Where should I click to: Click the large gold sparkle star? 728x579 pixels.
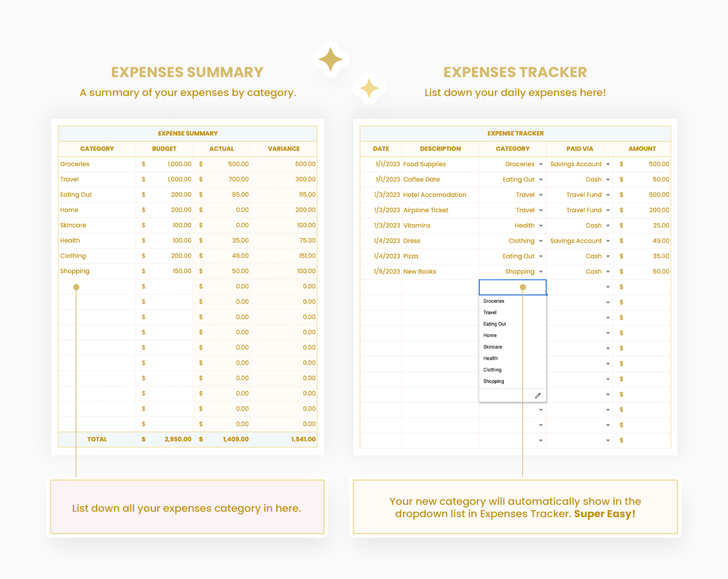330,59
